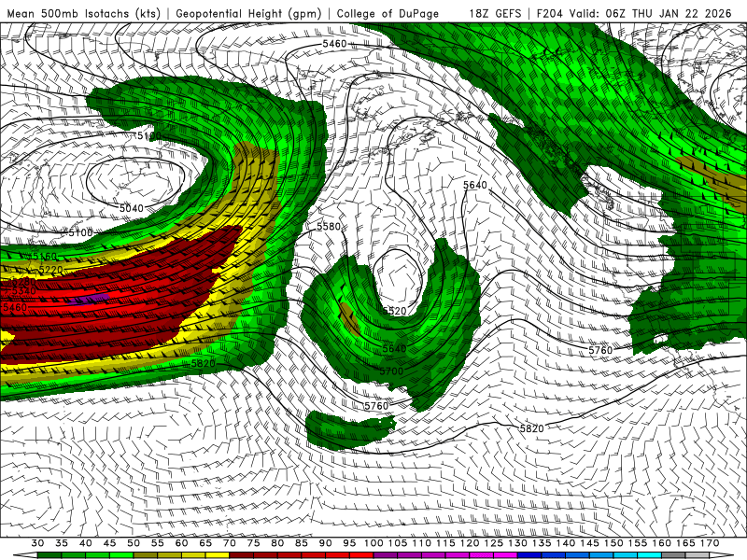Click the 5820 label below the yellow jet edge
747x560 pixels.
(204, 363)
